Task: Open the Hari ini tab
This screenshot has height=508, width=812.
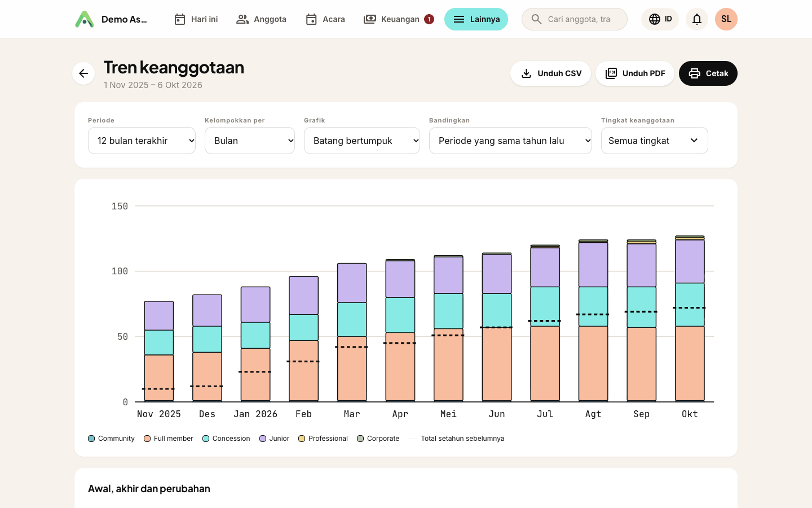Action: click(x=196, y=19)
